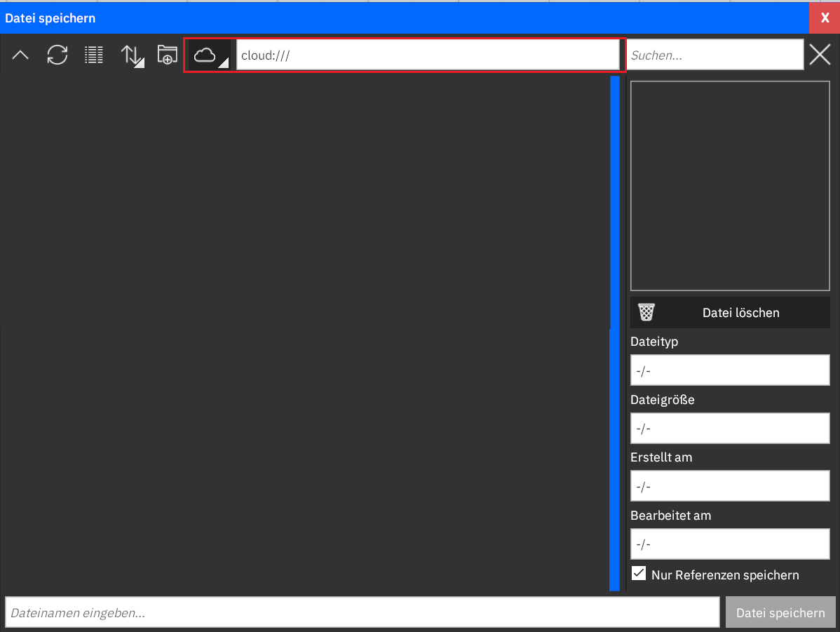
Task: Create a new folder
Action: [x=167, y=55]
